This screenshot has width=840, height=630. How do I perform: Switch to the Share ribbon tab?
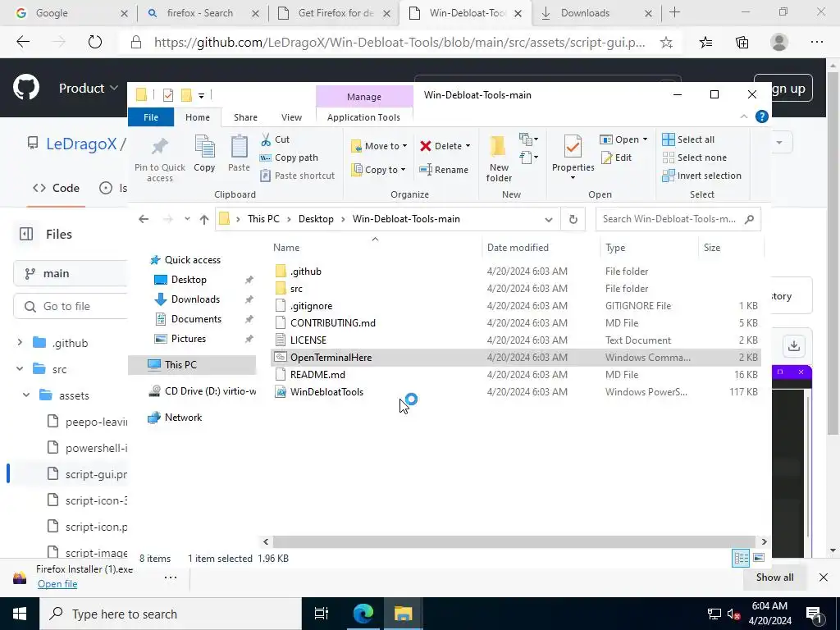(245, 117)
